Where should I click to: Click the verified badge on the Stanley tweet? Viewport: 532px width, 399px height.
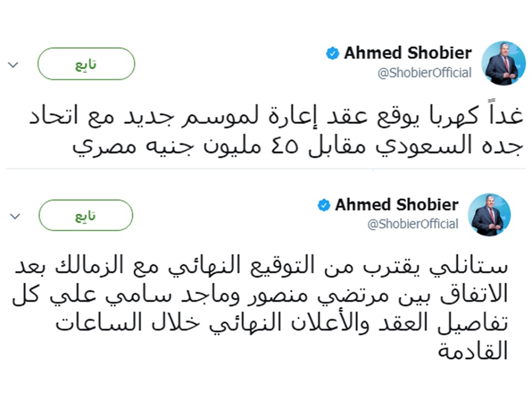tap(324, 206)
